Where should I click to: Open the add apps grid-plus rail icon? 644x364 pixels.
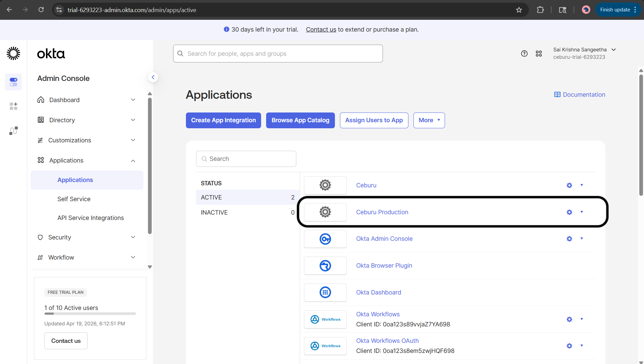tap(13, 106)
